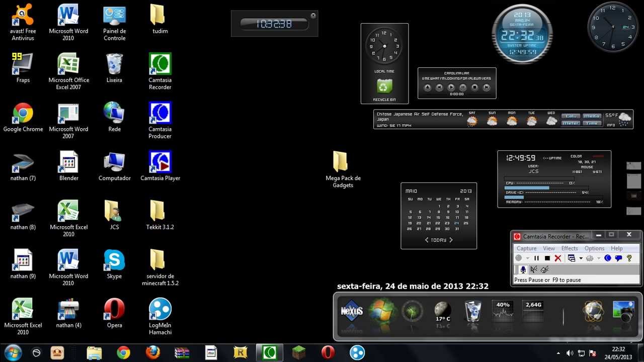Pause recording in Camtasia Recorder toolbar
Screen dimensions: 644x362
537,258
